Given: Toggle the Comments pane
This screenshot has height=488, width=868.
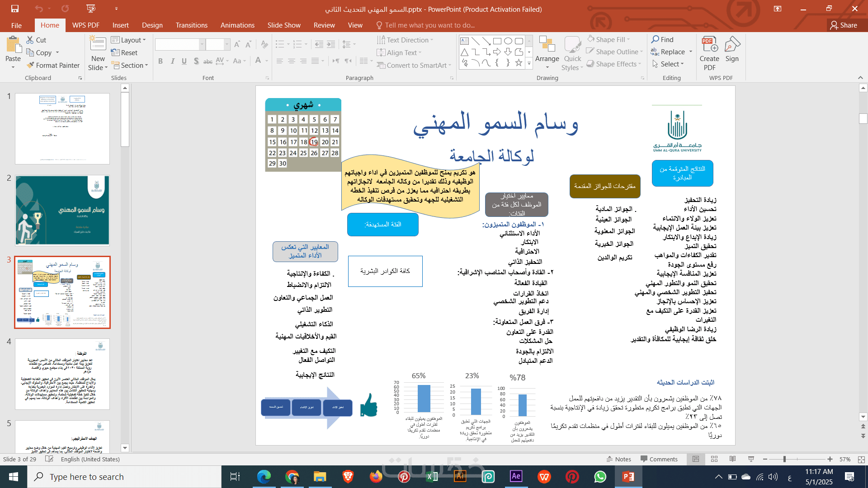Looking at the screenshot, I should [659, 459].
